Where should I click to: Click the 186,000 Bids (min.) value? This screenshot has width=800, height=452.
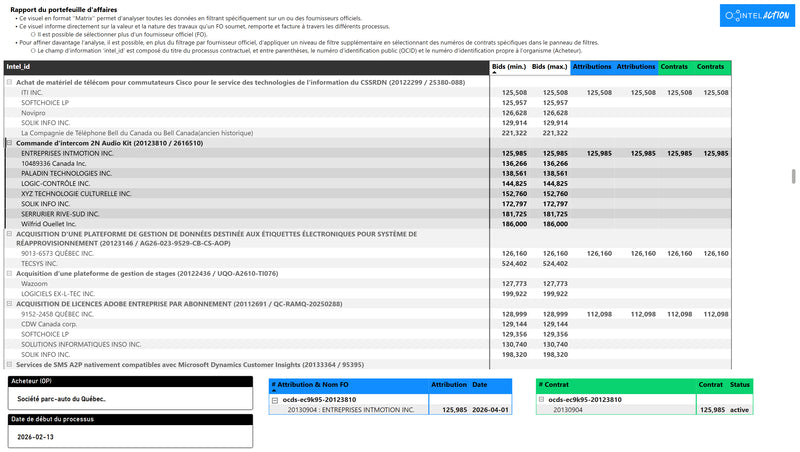click(x=514, y=224)
